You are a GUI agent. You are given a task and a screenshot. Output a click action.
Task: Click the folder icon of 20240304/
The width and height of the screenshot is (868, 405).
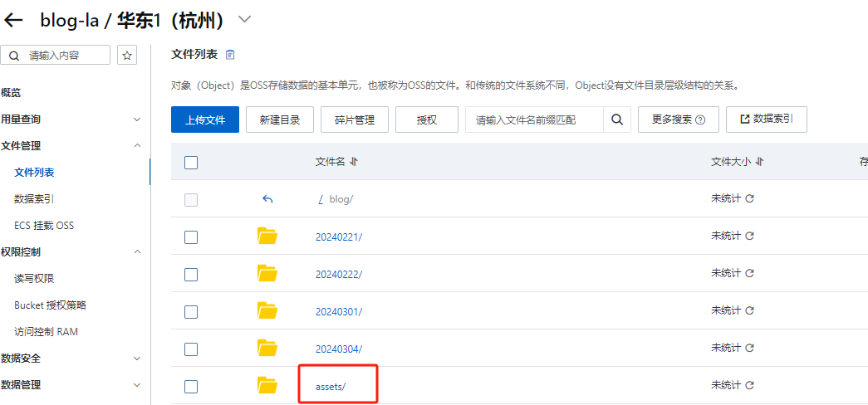[267, 348]
